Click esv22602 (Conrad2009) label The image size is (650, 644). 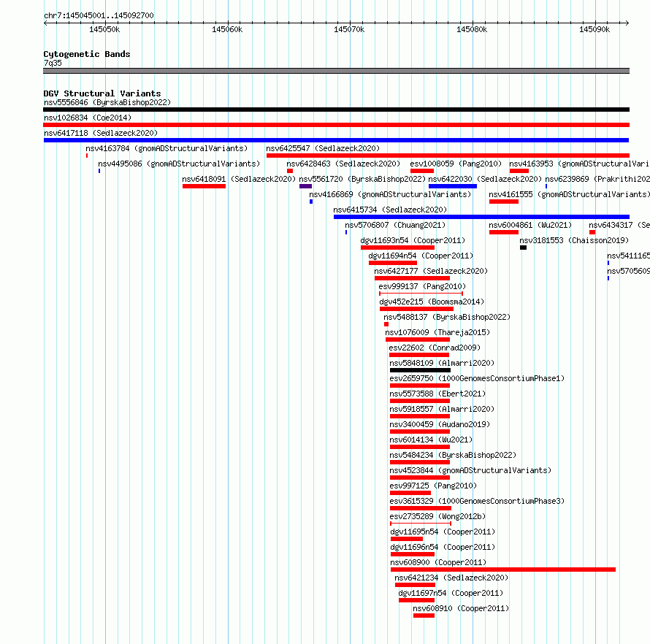pyautogui.click(x=435, y=348)
